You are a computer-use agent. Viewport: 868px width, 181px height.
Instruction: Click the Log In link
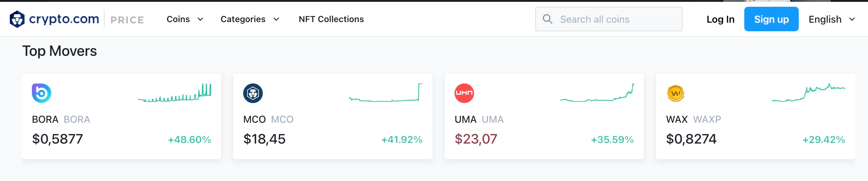coord(720,19)
